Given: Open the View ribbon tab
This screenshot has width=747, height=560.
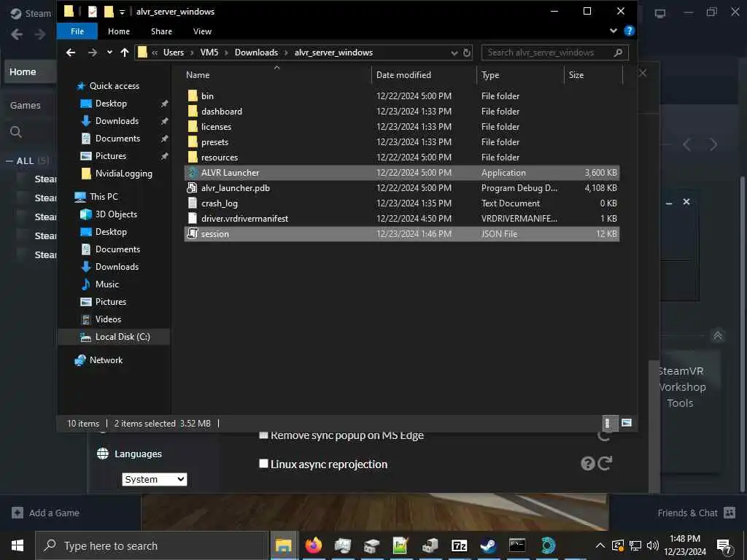Looking at the screenshot, I should 202,31.
